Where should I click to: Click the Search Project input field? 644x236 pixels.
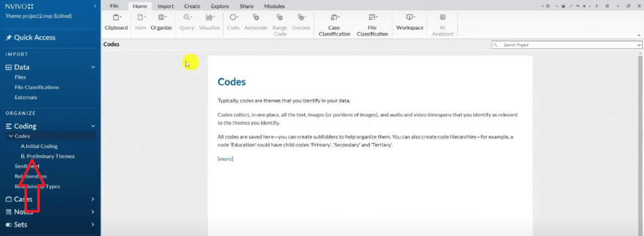[x=567, y=45]
